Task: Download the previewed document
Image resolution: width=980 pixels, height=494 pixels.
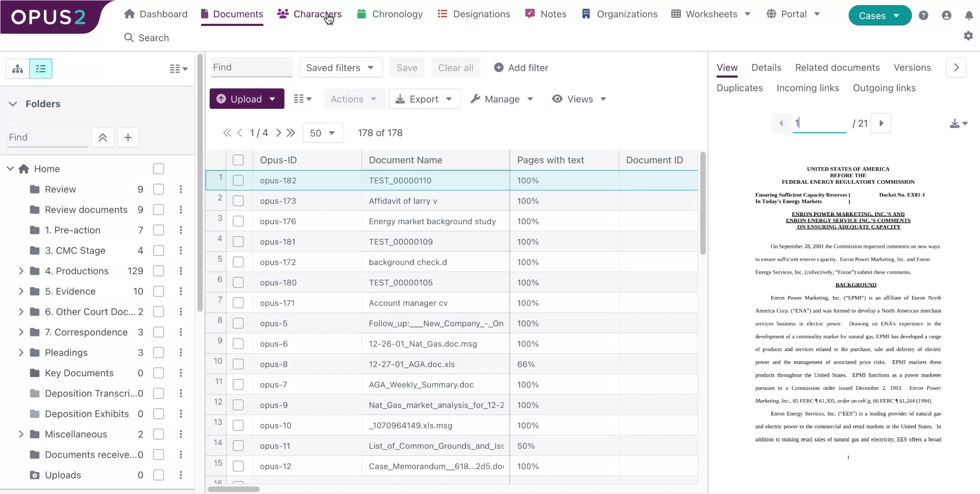Action: pos(955,123)
